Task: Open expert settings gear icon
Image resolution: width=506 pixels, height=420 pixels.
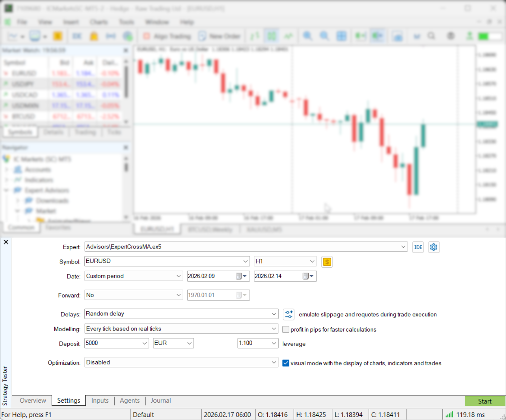Action: point(434,247)
